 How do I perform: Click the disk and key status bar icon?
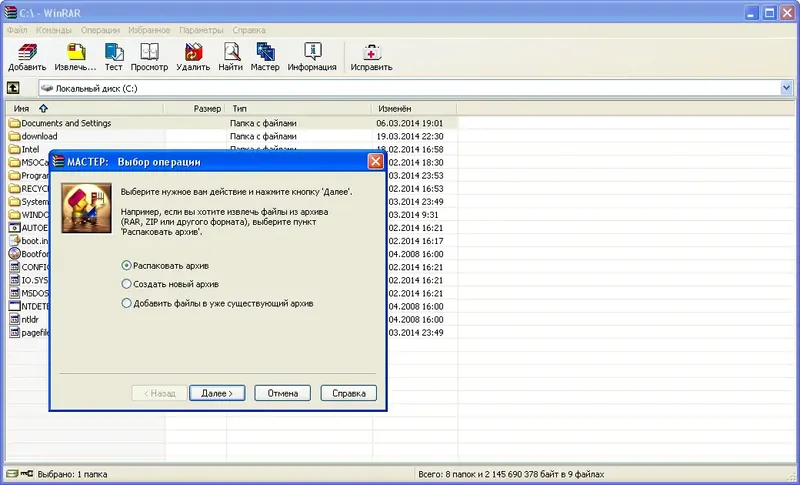[x=20, y=474]
